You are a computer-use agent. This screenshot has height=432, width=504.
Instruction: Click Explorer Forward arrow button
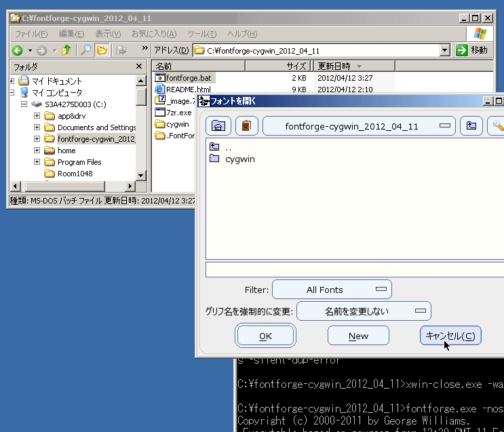tap(42, 50)
